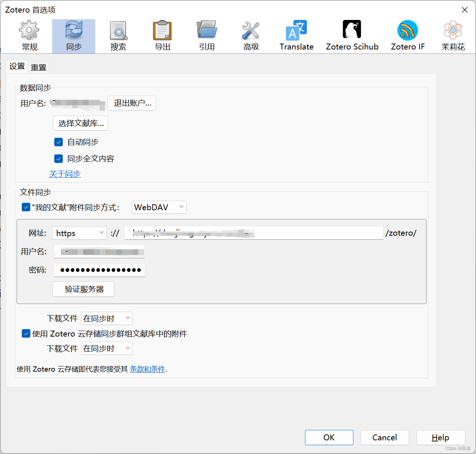Open the 搜索 search preferences pane

click(x=118, y=36)
